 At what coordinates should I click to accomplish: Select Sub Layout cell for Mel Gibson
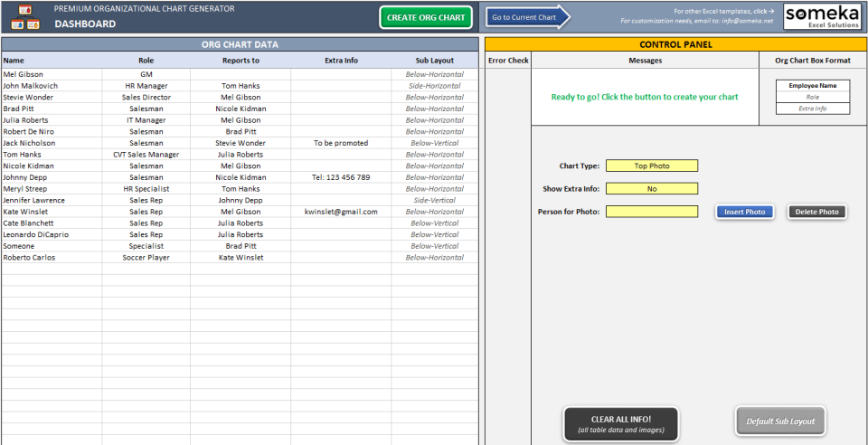point(435,74)
